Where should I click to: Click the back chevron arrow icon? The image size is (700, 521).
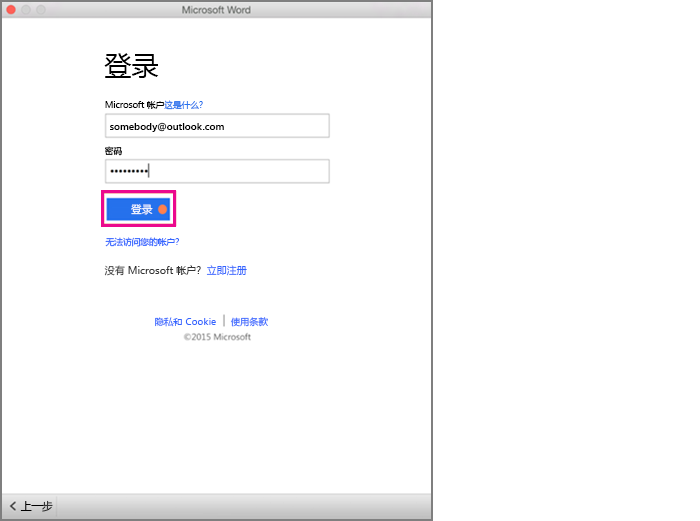pos(13,507)
